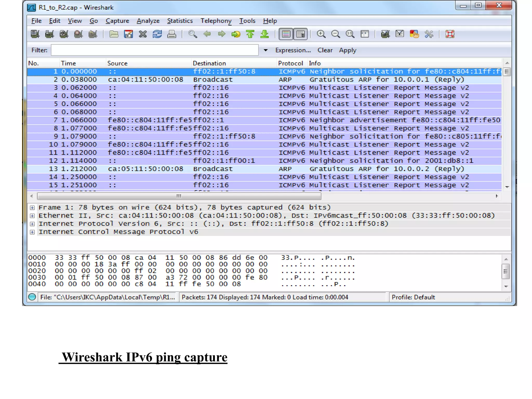Jump to first packet icon
The width and height of the screenshot is (532, 399).
tap(250, 34)
